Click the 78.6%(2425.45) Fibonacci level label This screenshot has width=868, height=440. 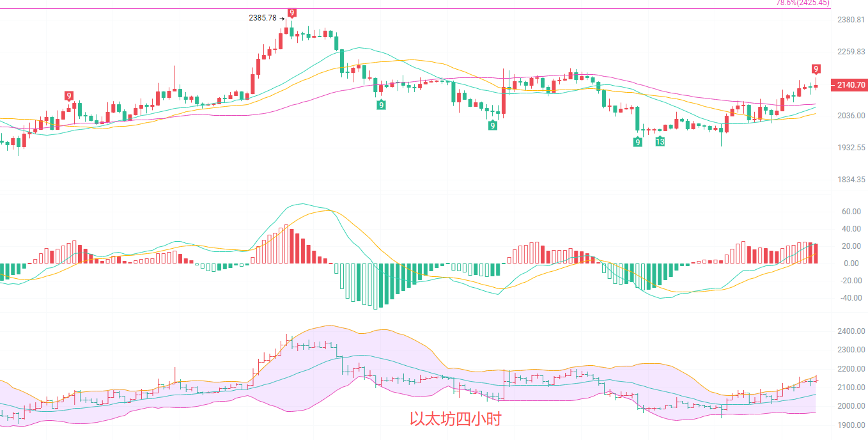pyautogui.click(x=802, y=3)
